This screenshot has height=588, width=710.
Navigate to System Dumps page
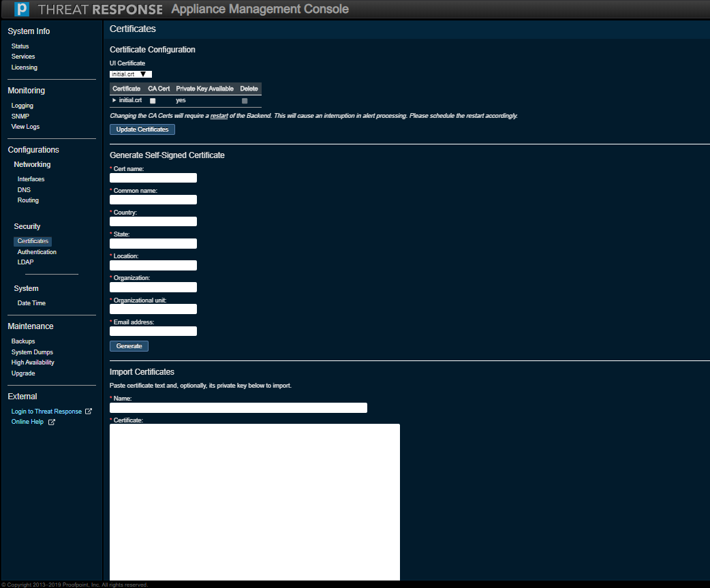click(x=32, y=352)
